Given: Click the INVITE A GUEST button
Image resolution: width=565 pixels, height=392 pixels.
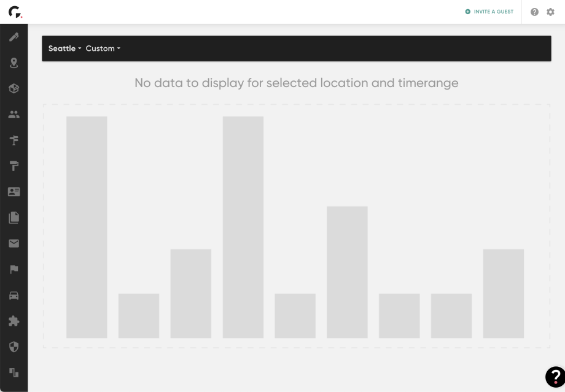Looking at the screenshot, I should click(x=489, y=12).
